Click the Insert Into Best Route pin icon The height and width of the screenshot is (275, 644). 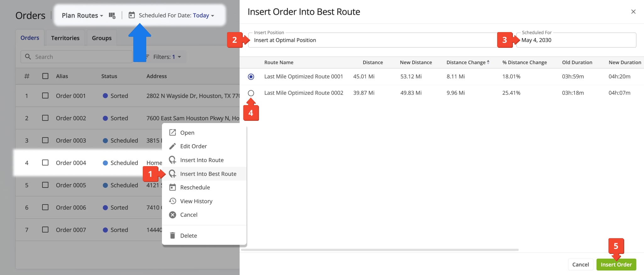[x=172, y=174]
